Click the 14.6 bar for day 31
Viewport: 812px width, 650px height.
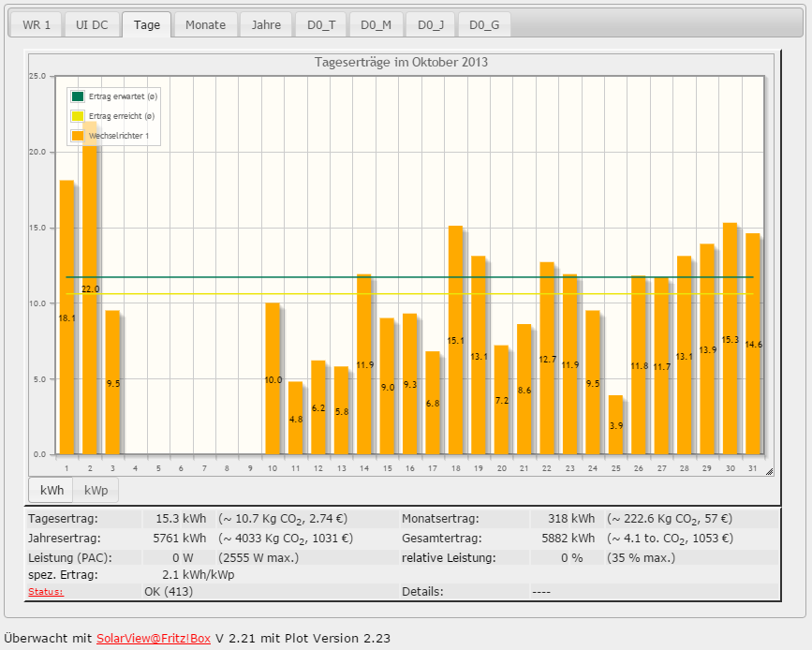point(753,344)
